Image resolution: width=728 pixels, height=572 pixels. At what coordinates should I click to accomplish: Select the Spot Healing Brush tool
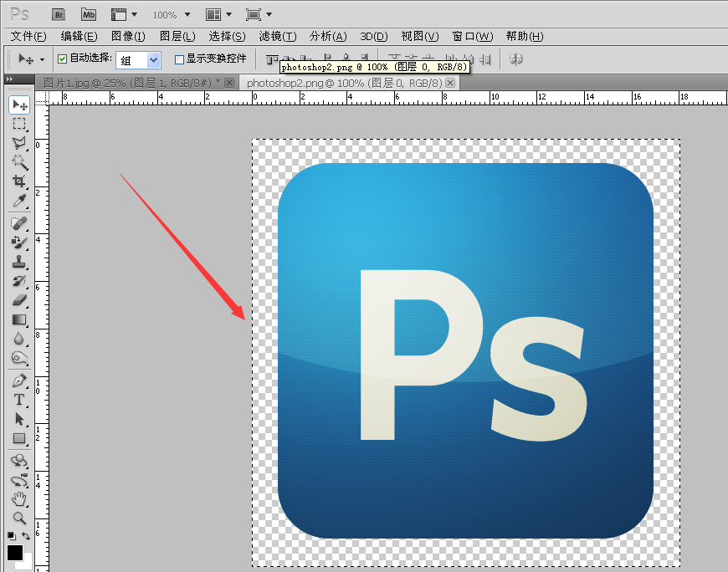coord(19,223)
